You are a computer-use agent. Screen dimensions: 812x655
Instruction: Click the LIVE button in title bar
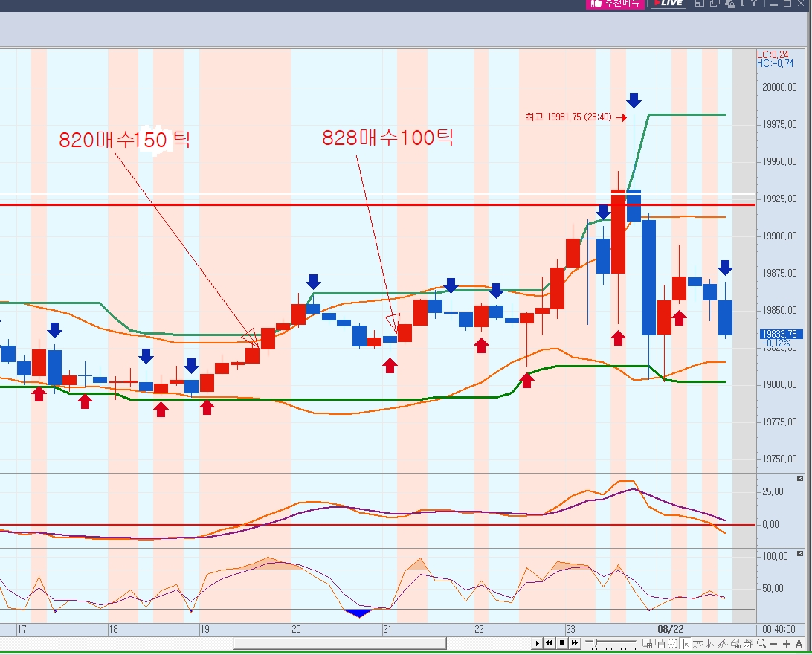(x=668, y=3)
